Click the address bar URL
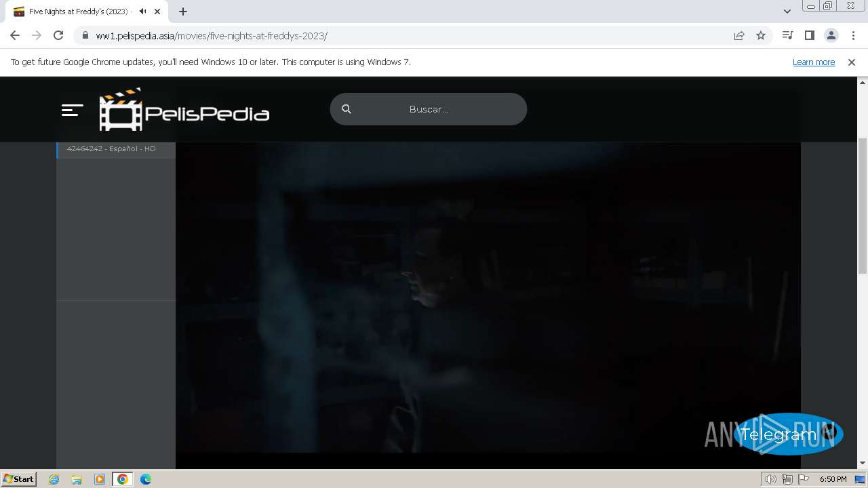Image resolution: width=868 pixels, height=488 pixels. [212, 36]
